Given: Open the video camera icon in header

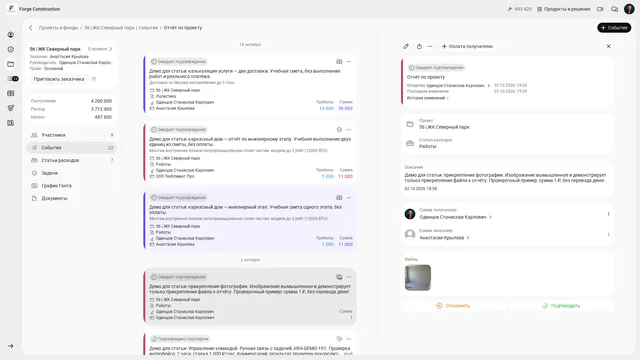Looking at the screenshot, I should coord(600,9).
